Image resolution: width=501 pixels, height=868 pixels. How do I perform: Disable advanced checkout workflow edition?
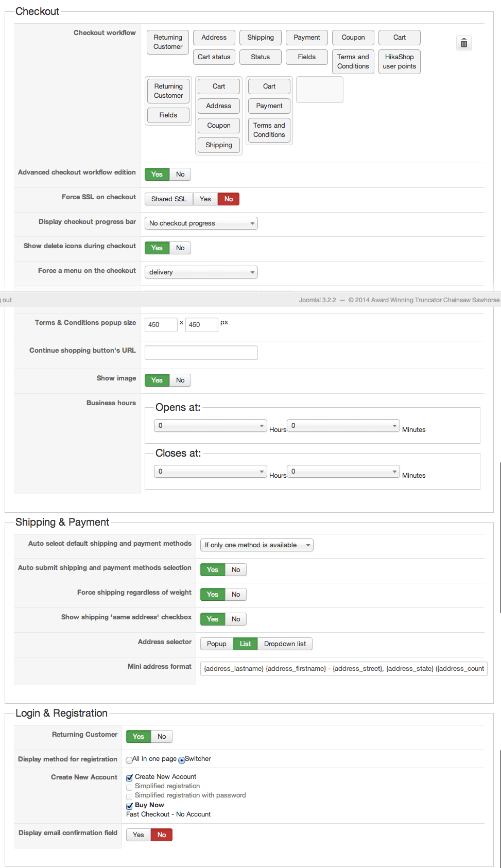180,175
